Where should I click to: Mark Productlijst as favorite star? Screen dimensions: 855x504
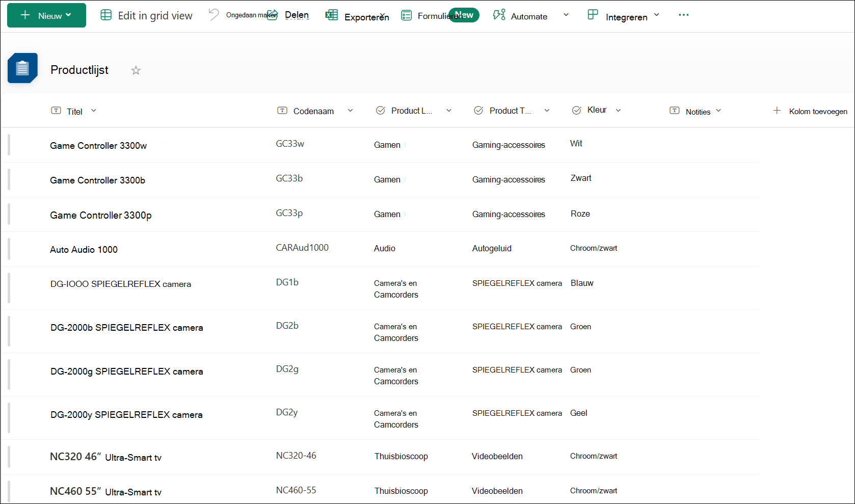click(136, 70)
